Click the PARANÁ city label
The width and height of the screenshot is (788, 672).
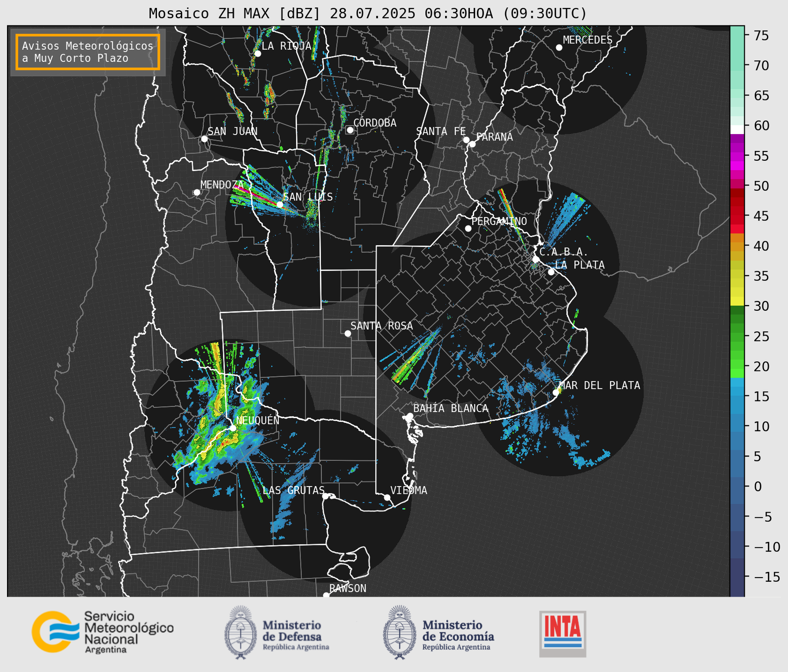pos(494,137)
